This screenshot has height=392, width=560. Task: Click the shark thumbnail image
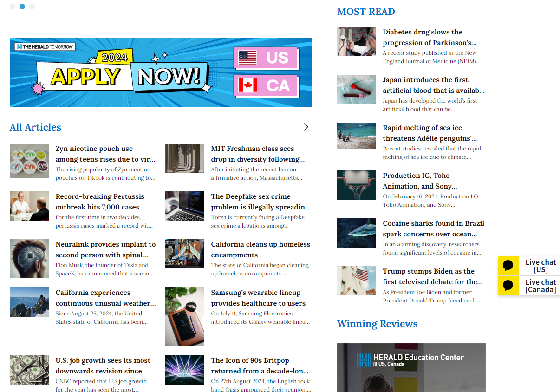point(357,233)
